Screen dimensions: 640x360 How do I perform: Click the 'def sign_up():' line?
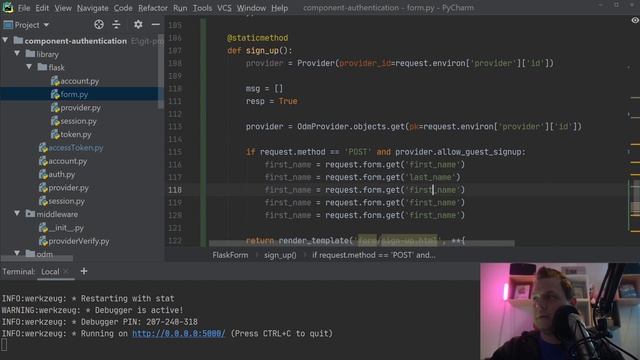click(x=260, y=51)
